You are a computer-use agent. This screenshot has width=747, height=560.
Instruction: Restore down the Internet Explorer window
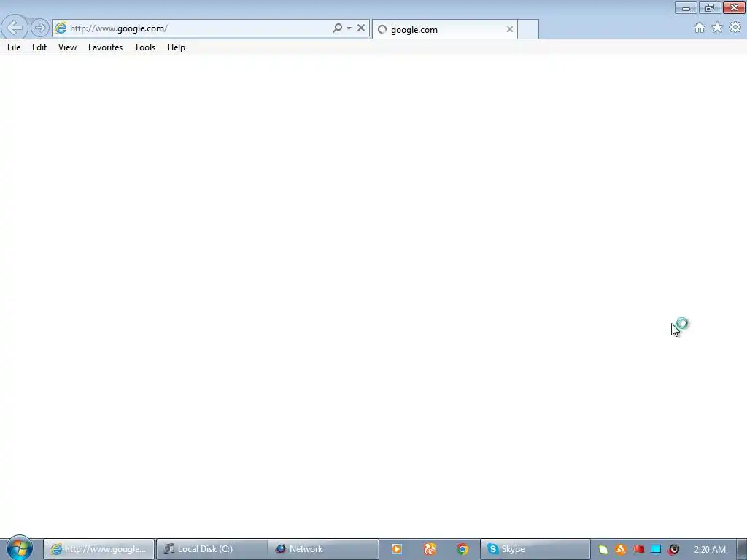710,7
